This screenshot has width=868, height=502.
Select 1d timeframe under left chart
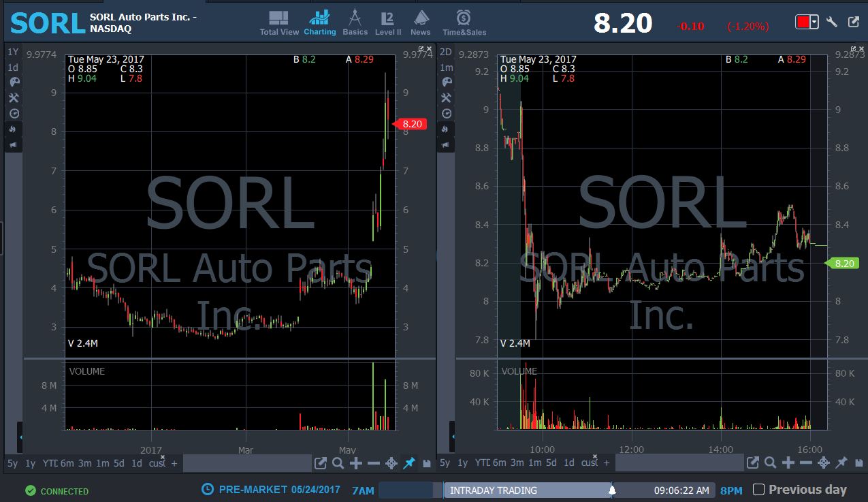pyautogui.click(x=137, y=463)
